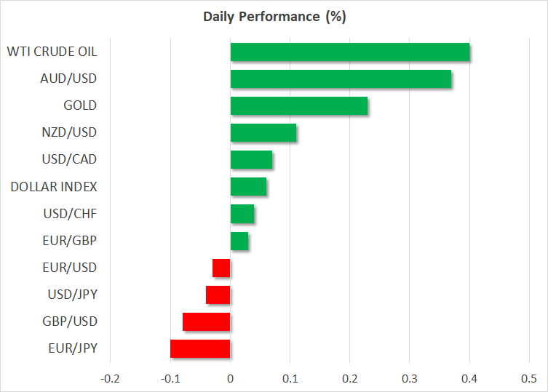Select the WTI CRUDE OIL green bar

pos(349,52)
